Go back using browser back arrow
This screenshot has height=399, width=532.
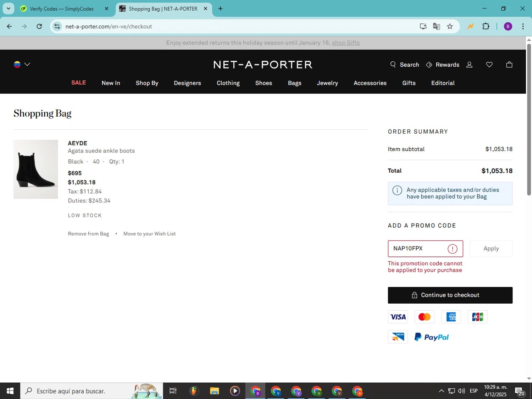pos(10,26)
